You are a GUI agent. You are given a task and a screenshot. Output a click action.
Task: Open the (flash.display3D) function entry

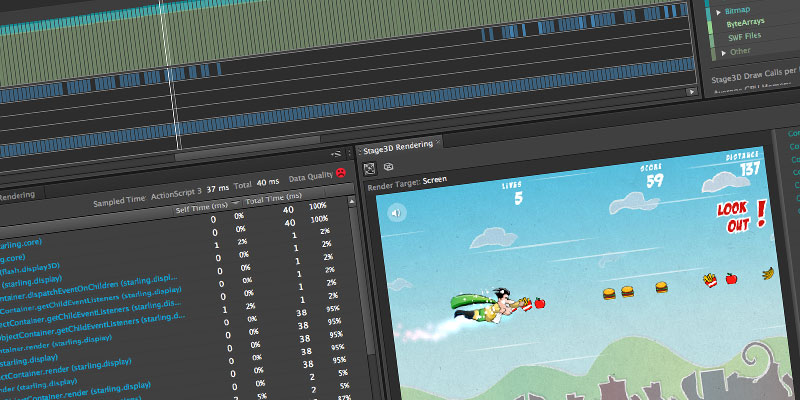(31, 269)
